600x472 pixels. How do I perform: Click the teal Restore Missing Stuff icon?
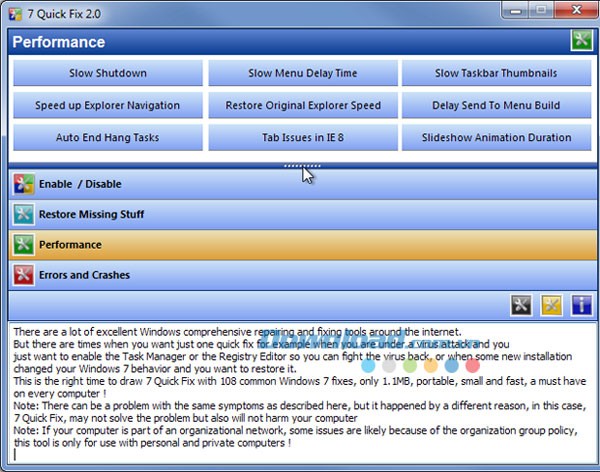coord(23,214)
